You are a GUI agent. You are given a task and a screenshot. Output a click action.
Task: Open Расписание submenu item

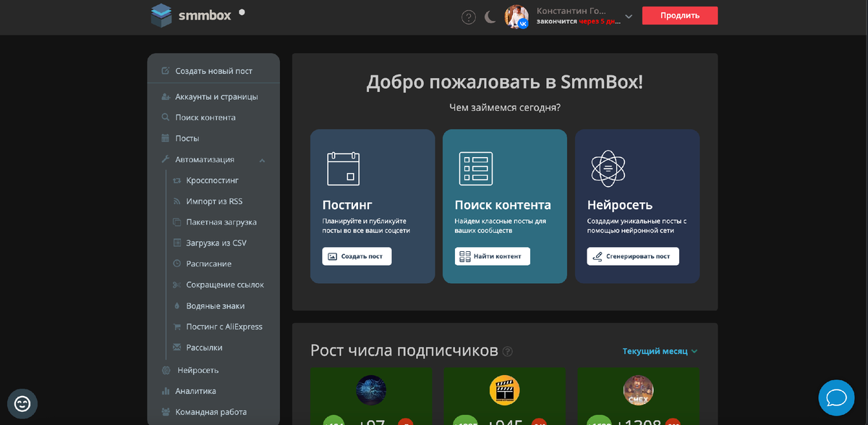tap(208, 264)
